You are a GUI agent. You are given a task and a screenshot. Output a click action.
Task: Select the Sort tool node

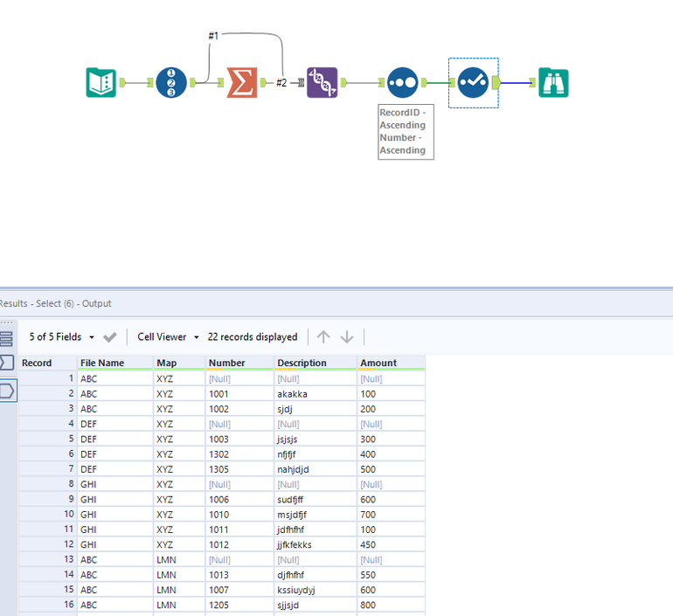(402, 82)
